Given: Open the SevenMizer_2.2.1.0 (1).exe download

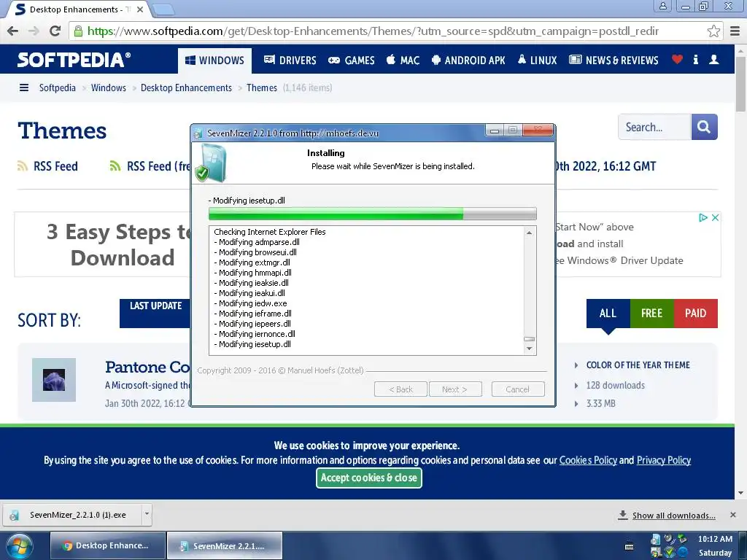Looking at the screenshot, I should pyautogui.click(x=73, y=515).
